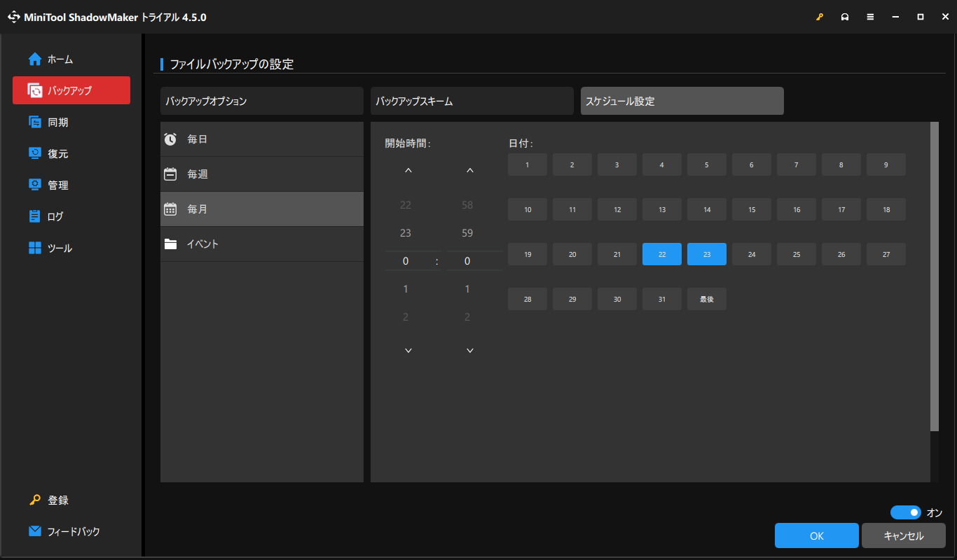
Task: Click the MiniTool ShadowMaker logo icon
Action: (13, 17)
